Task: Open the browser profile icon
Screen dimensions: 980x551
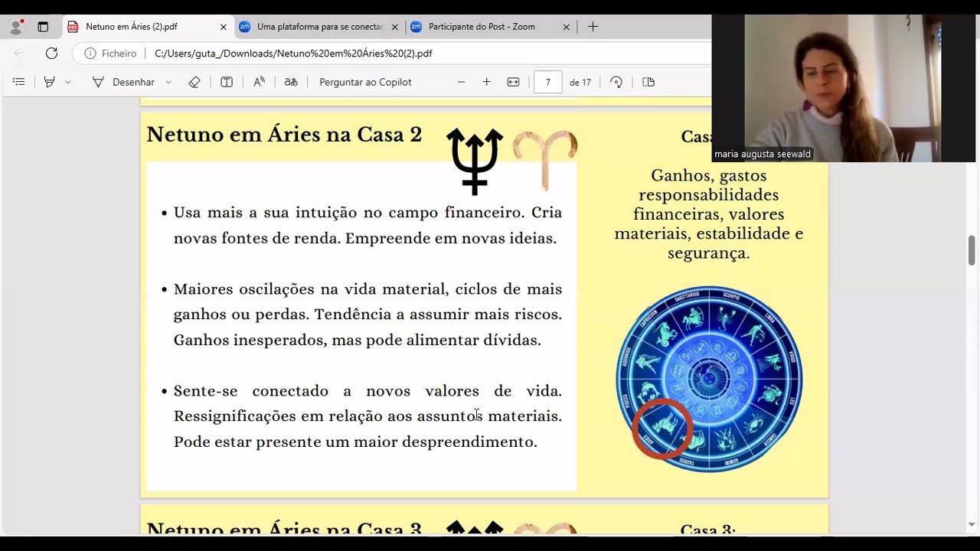Action: tap(16, 27)
